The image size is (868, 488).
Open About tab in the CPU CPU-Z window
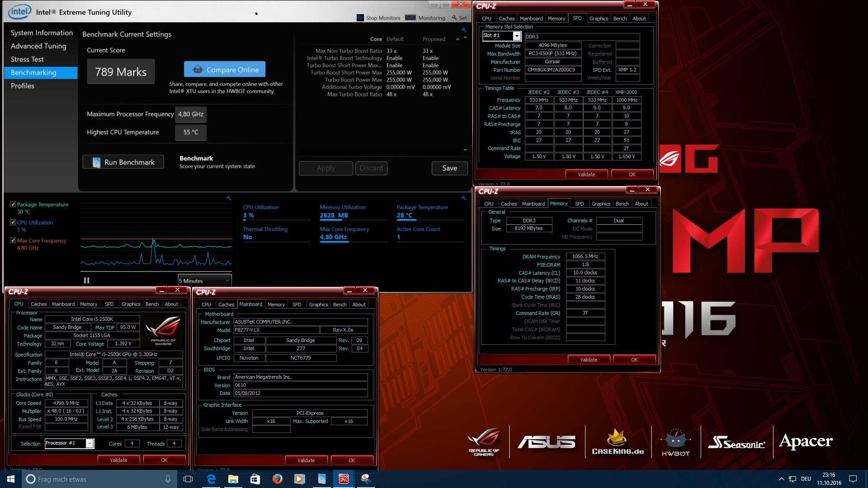coord(171,304)
